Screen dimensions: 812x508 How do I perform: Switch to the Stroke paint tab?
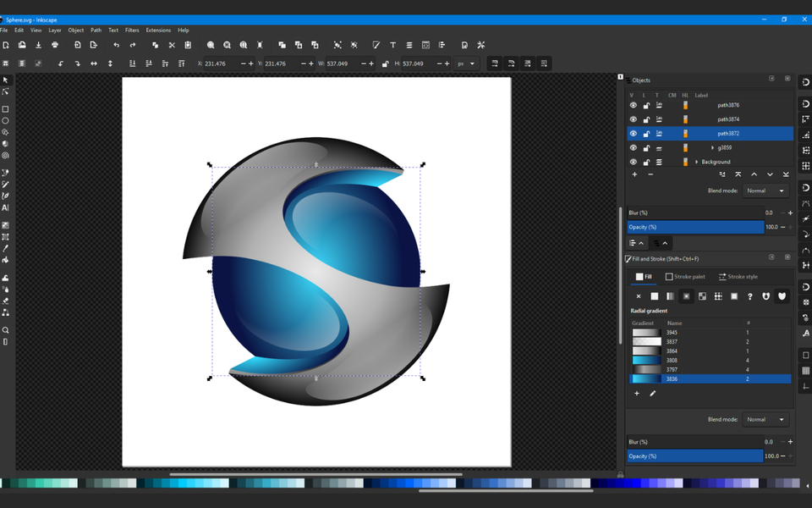tap(685, 276)
